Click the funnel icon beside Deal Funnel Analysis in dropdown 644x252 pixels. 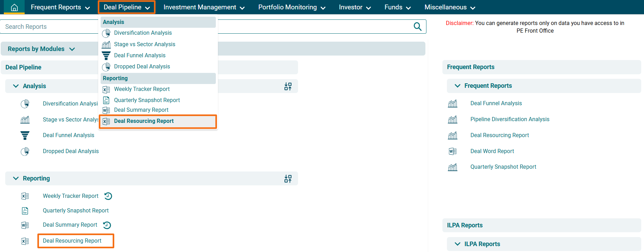pyautogui.click(x=106, y=56)
